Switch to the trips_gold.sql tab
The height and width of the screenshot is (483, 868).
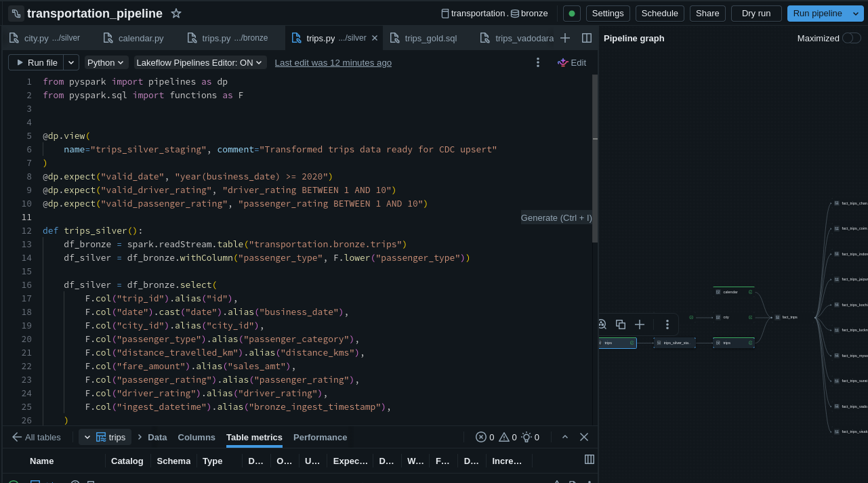click(x=431, y=39)
